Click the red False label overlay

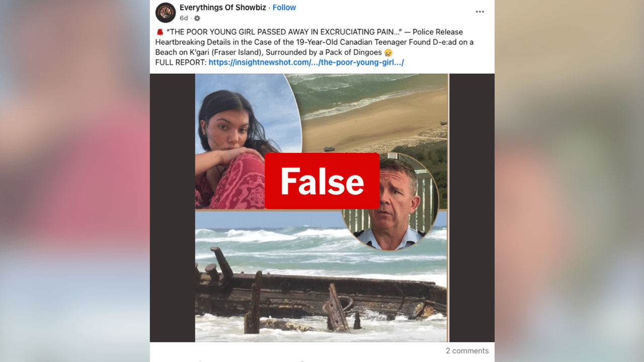322,181
